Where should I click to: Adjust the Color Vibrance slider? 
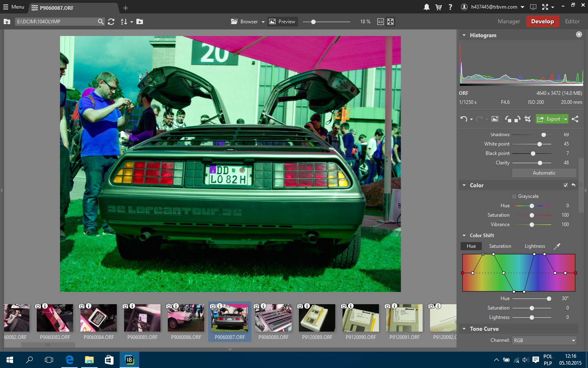[532, 224]
